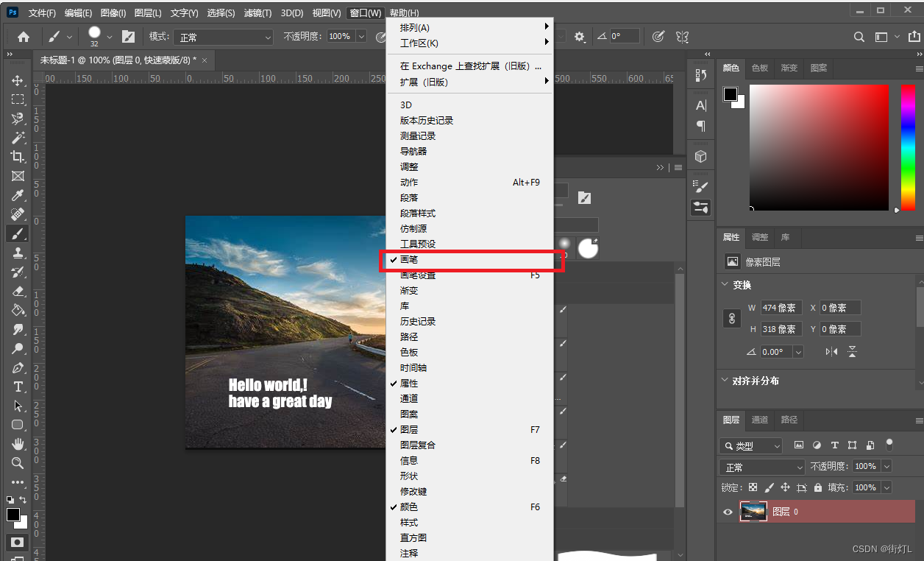The width and height of the screenshot is (924, 561).
Task: Toggle lock transparent pixels
Action: click(753, 487)
